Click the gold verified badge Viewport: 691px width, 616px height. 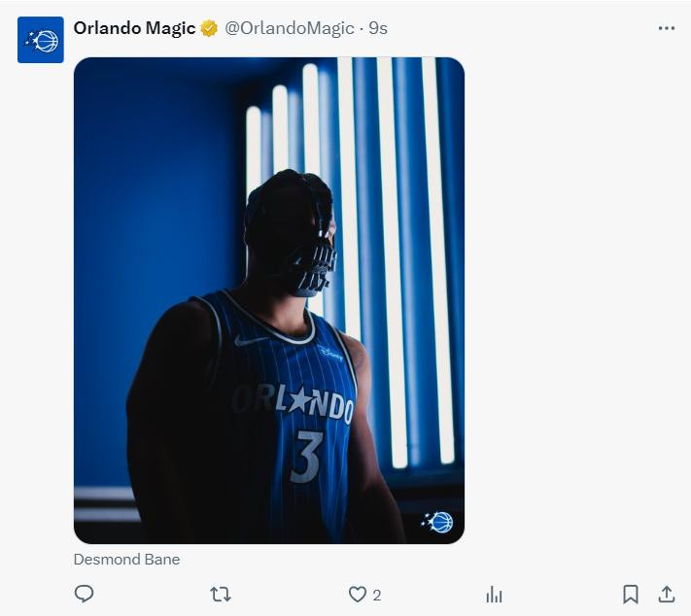click(209, 29)
